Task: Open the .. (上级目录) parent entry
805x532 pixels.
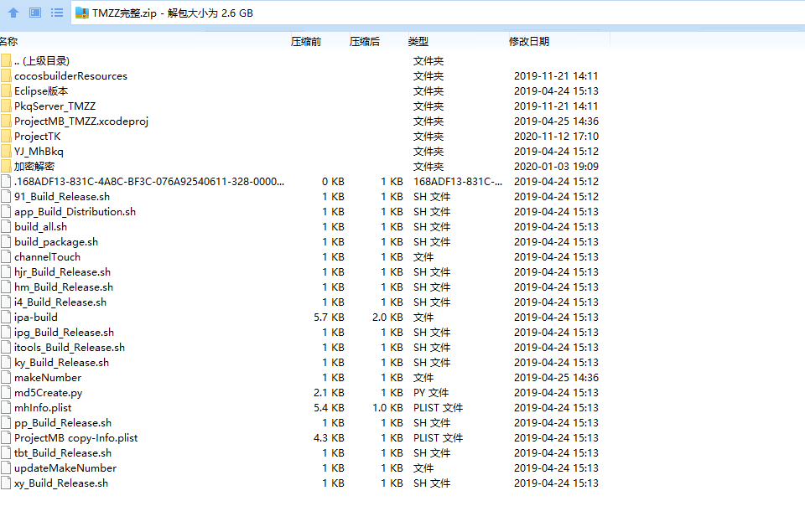Action: [x=41, y=61]
